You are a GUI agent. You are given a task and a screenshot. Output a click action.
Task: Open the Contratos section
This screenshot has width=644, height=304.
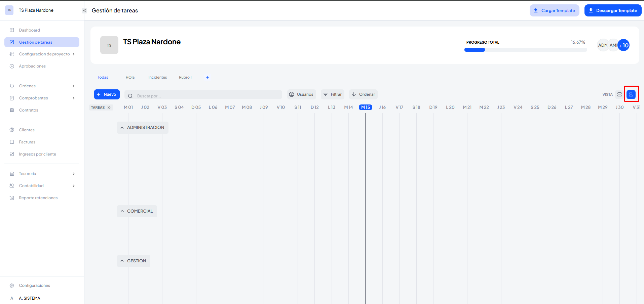(29, 110)
